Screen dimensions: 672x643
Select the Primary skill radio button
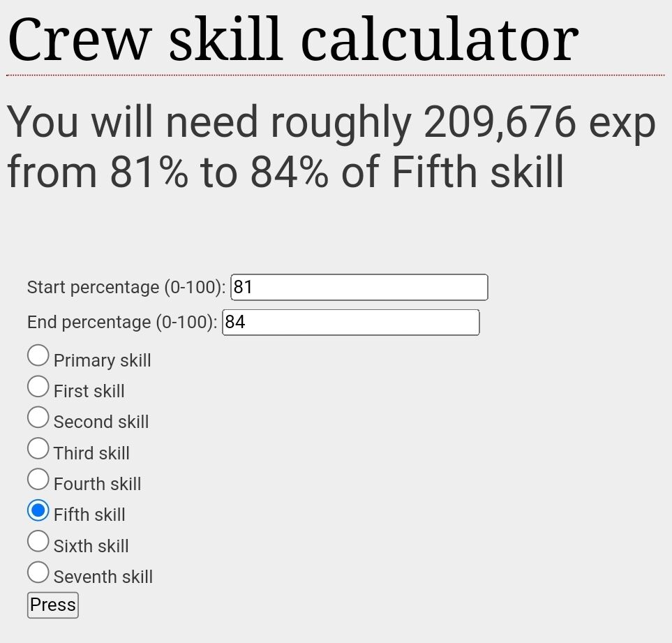click(x=38, y=355)
